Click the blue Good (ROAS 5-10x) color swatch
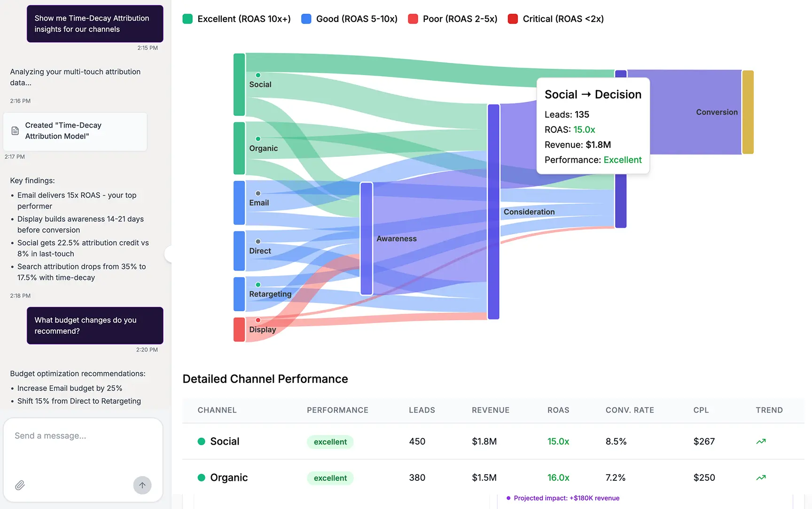The image size is (812, 509). [x=306, y=19]
